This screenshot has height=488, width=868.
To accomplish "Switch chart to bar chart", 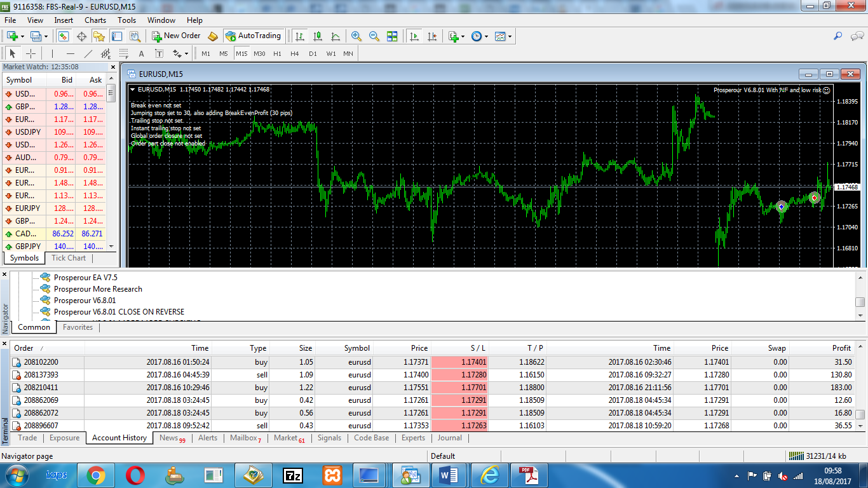I will pyautogui.click(x=300, y=36).
